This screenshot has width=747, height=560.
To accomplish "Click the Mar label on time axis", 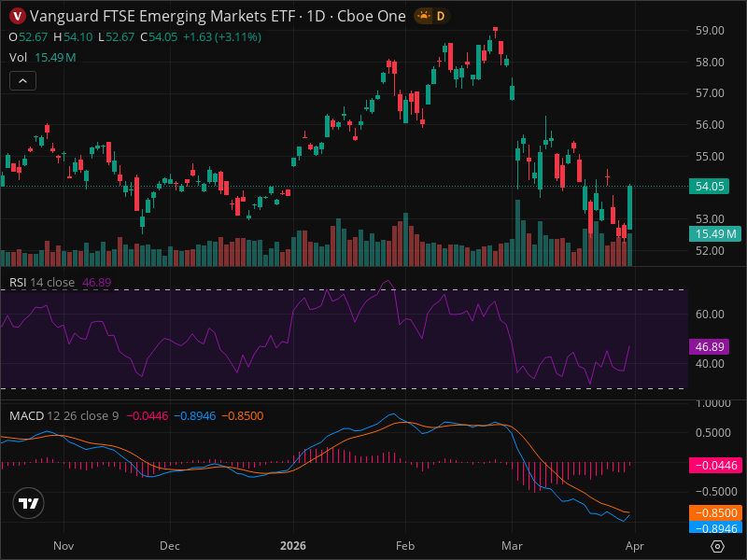I will [x=512, y=546].
